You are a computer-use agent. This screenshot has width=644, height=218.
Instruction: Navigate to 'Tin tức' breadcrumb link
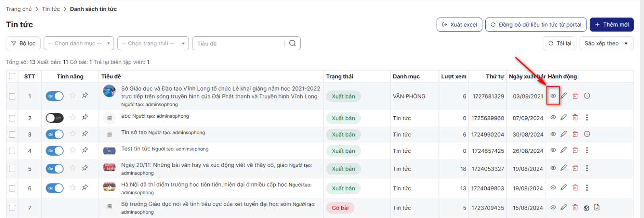click(x=51, y=9)
